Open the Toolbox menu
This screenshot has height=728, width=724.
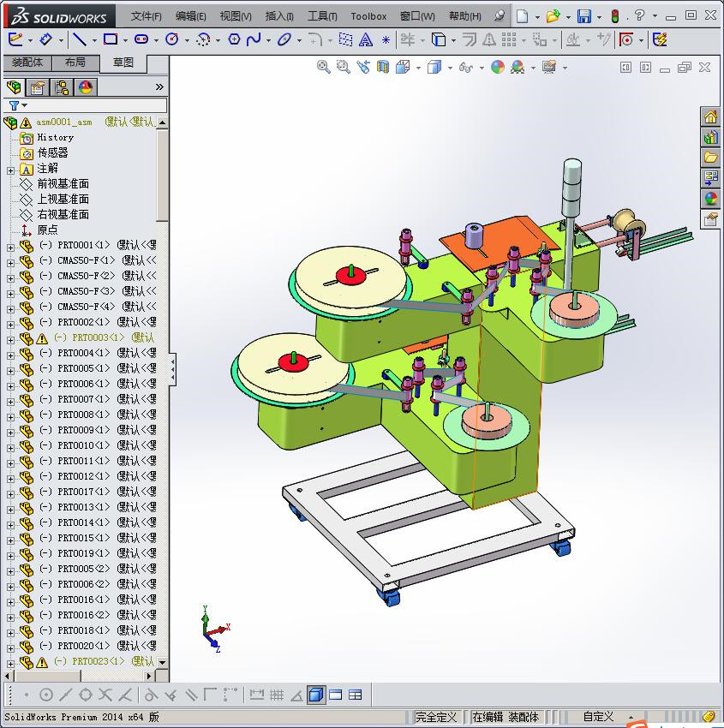pos(368,16)
